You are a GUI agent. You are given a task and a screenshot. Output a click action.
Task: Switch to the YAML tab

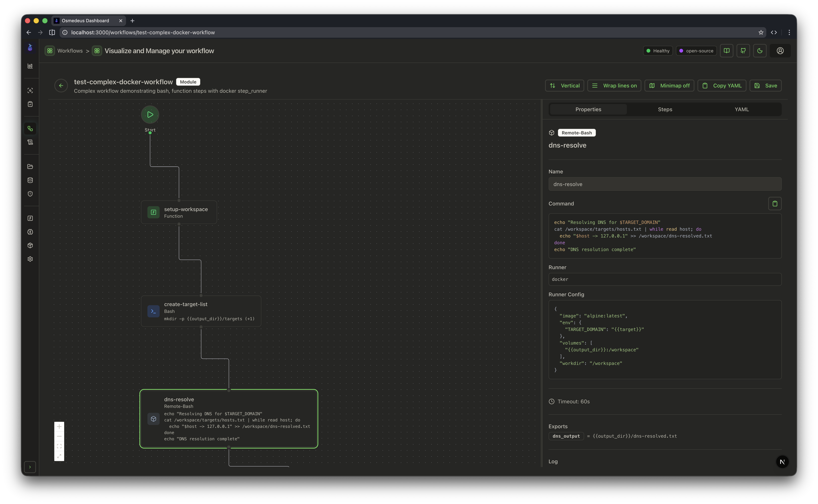coord(741,109)
